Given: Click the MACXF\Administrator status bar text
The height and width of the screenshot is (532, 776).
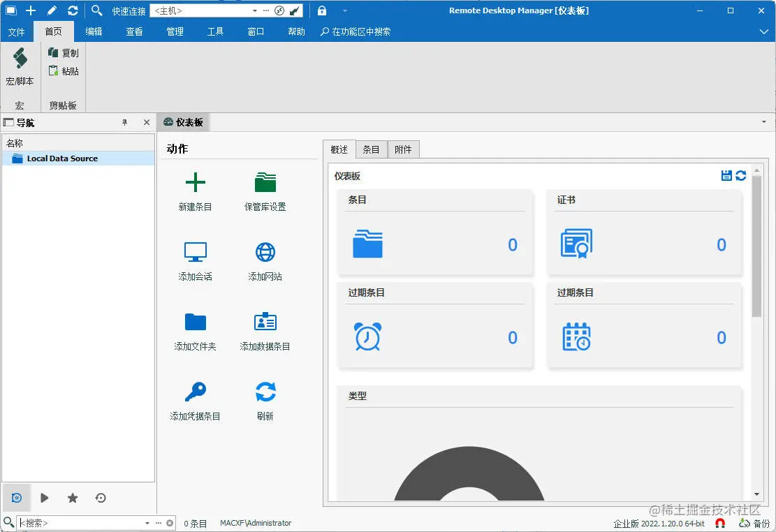Looking at the screenshot, I should point(256,523).
